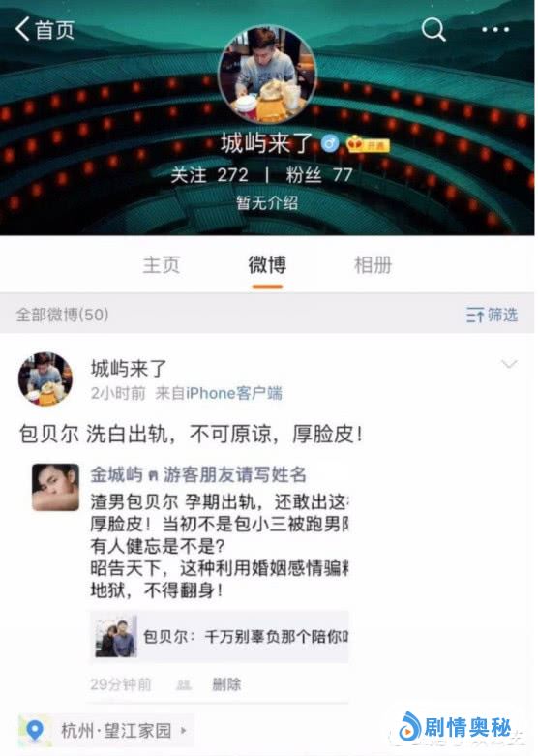
Task: Switch to the 主页 tab
Action: 162,265
